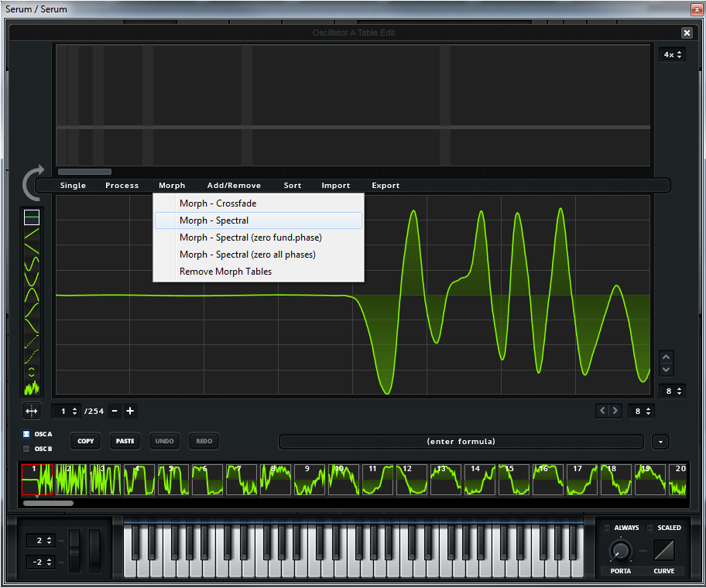Open the Sort menu
The width and height of the screenshot is (706, 588).
click(293, 186)
